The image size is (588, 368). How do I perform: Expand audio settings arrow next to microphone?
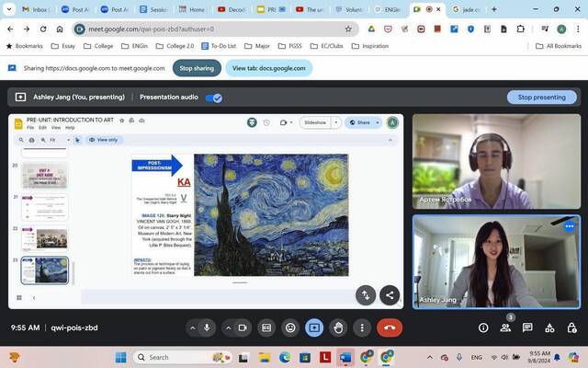tap(193, 328)
